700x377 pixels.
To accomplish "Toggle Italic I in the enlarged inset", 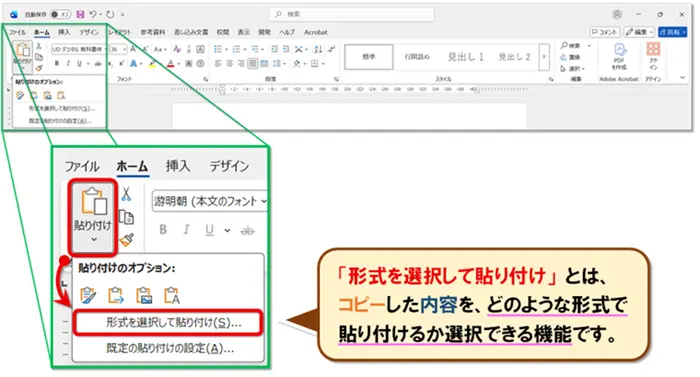I will [186, 230].
